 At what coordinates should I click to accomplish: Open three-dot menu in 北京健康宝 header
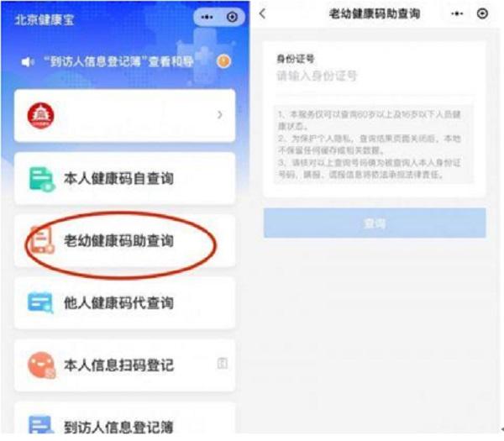click(207, 17)
